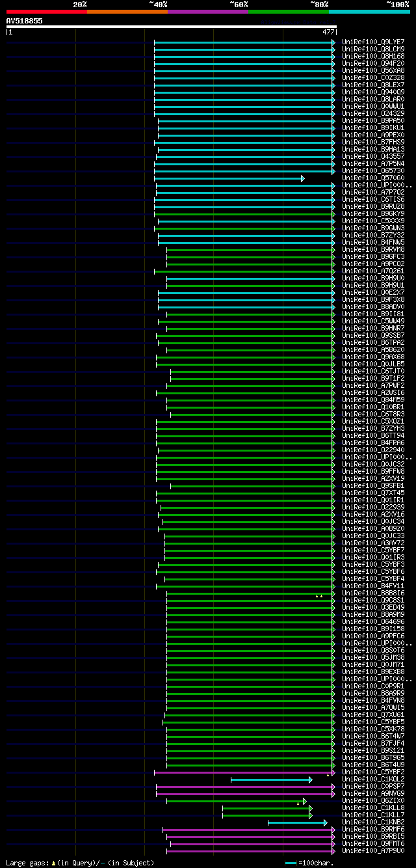This screenshot has width=416, height=868.
Task: Click the cyan arrowhead ending the C1KNB2 alignment
Action: [326, 822]
